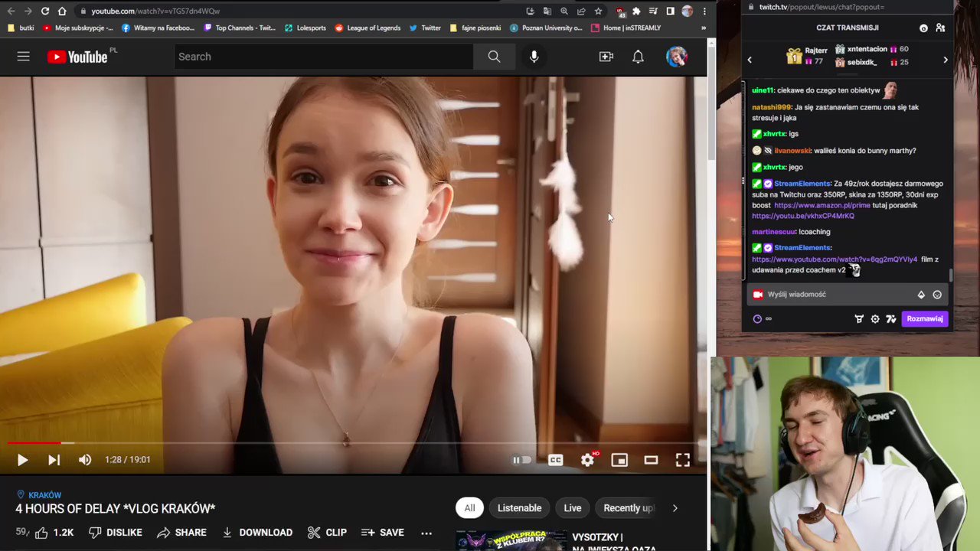Switch the video to theater mode

click(x=650, y=459)
